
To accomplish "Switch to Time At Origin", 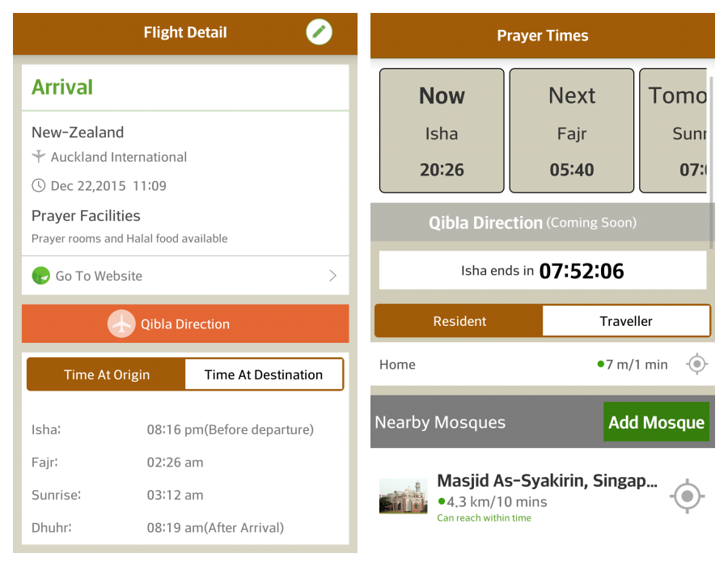I will coord(107,374).
